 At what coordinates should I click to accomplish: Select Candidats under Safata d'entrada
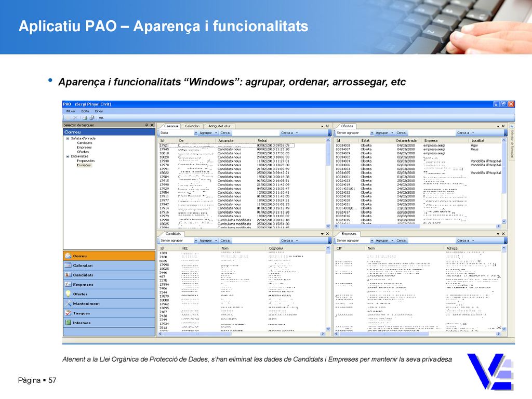[85, 143]
